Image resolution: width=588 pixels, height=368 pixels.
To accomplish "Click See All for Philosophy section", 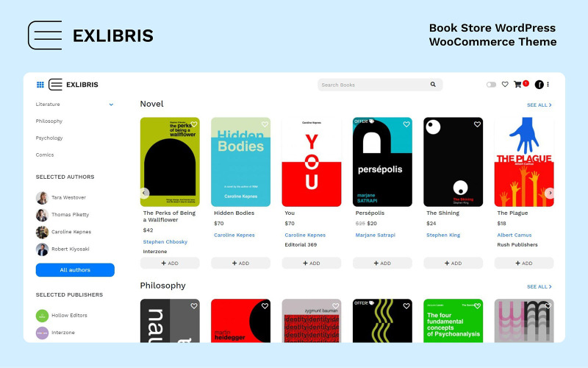I will [x=539, y=286].
